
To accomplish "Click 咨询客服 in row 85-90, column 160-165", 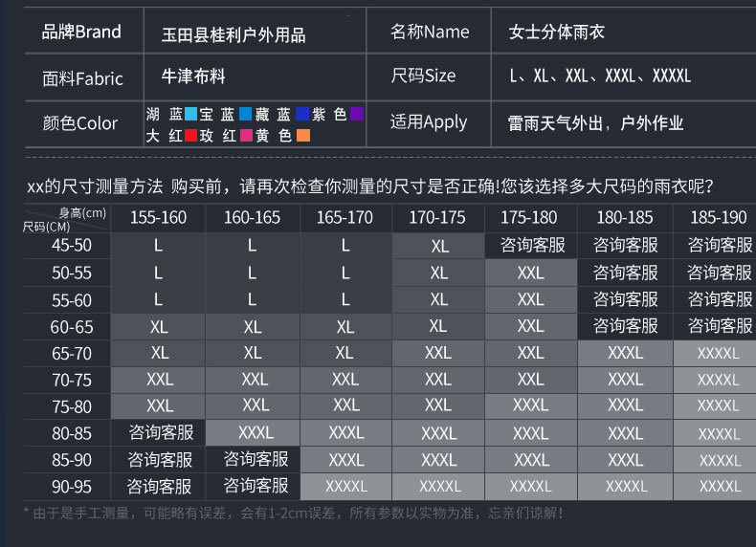I will point(256,459).
